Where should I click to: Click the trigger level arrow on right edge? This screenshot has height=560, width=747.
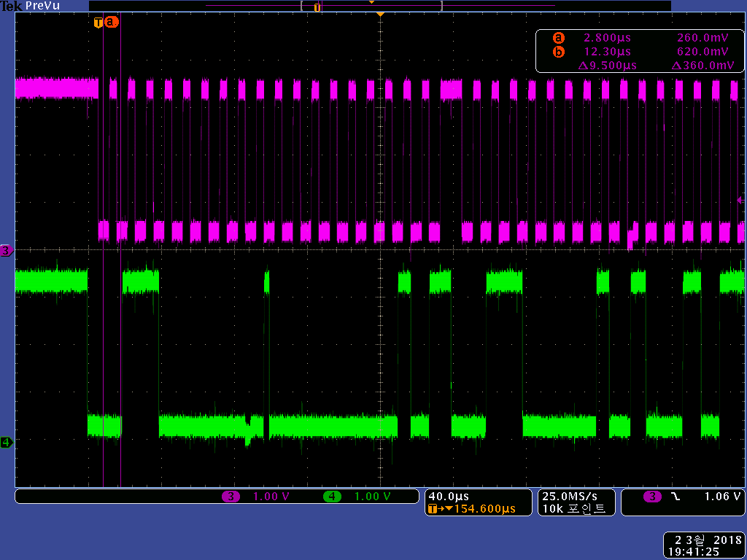[x=740, y=201]
